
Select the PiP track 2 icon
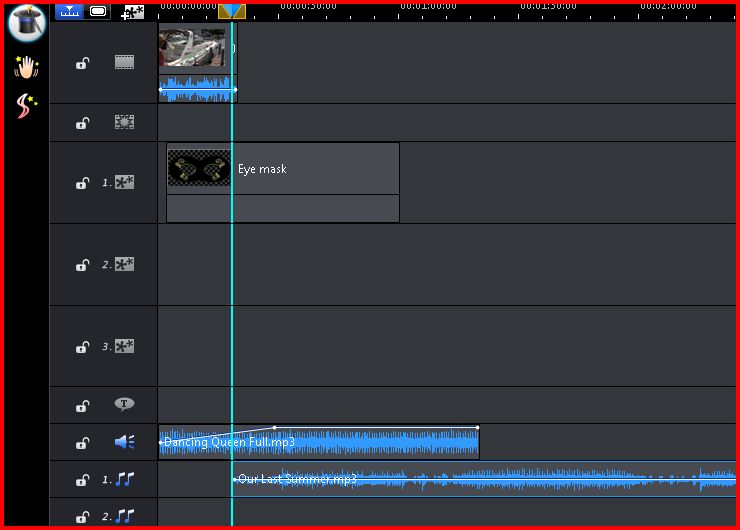(124, 265)
